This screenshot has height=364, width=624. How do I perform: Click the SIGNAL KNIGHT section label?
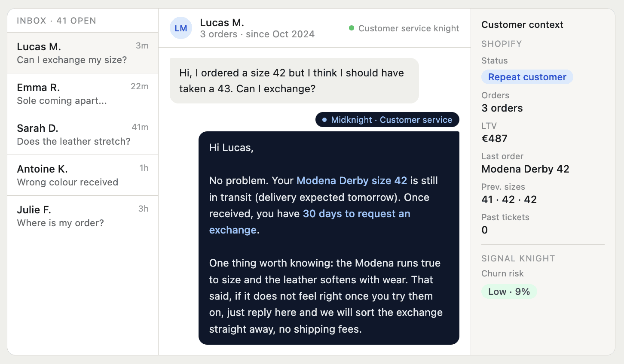click(x=518, y=258)
